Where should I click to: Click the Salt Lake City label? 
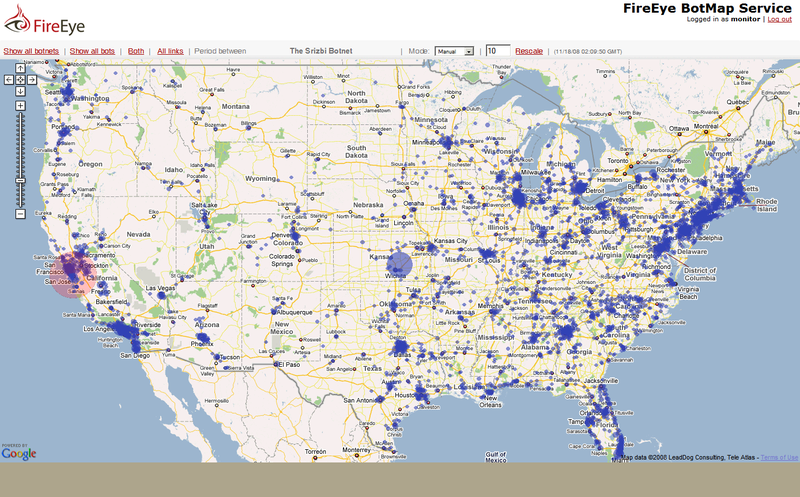point(204,208)
